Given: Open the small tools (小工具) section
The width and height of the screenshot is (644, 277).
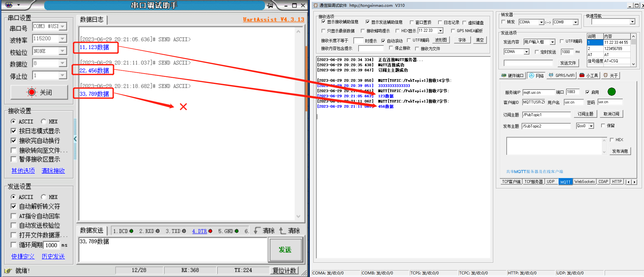Looking at the screenshot, I should click(589, 76).
